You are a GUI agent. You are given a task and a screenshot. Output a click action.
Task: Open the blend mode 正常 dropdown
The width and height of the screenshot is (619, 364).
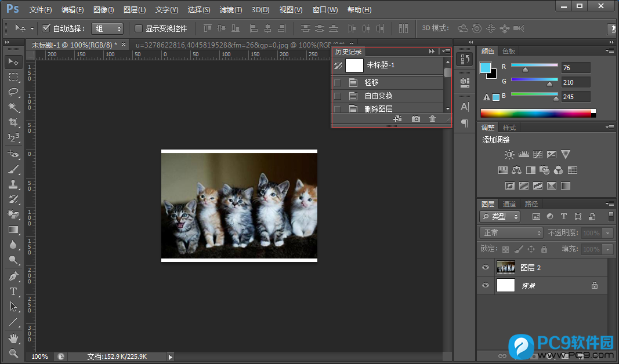click(x=511, y=232)
